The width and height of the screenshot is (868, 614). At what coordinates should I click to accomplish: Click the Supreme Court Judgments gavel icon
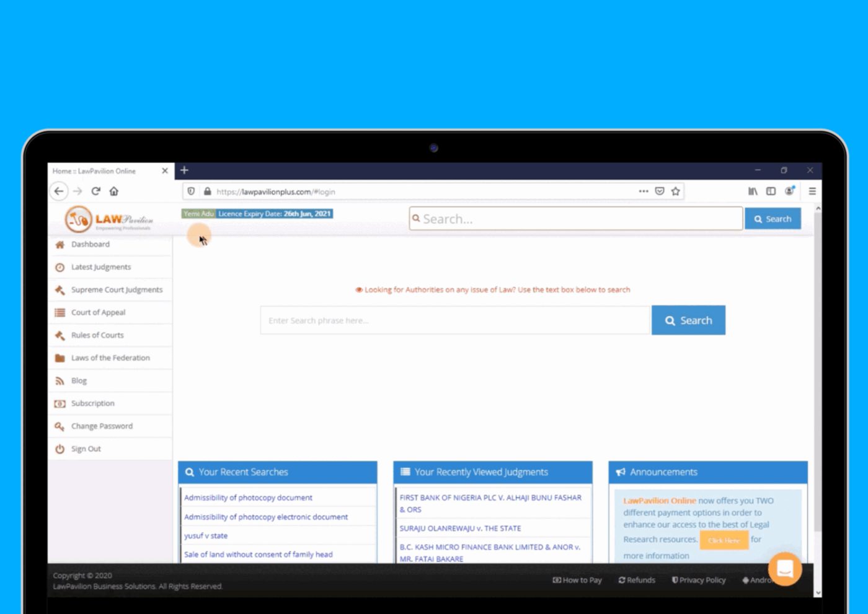(x=60, y=290)
